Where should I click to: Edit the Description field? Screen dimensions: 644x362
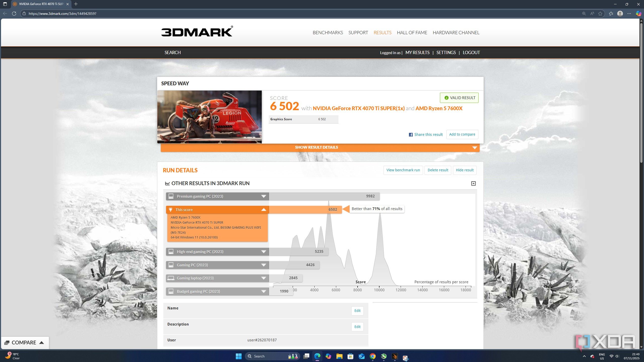357,327
